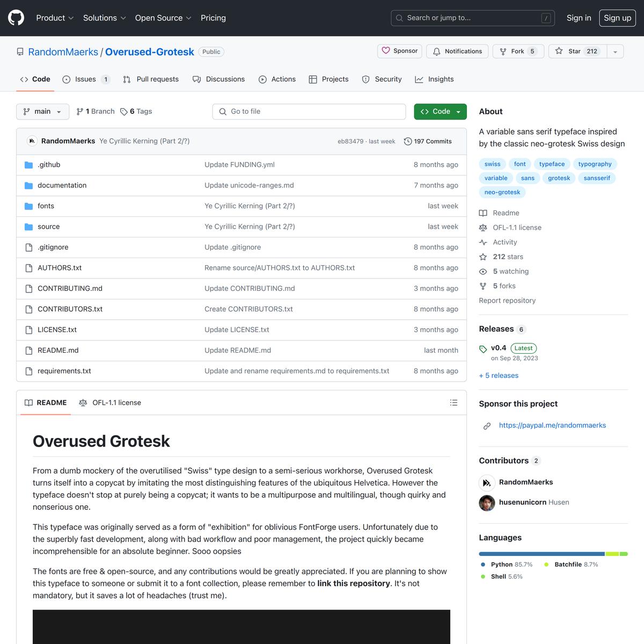644x644 pixels.
Task: Open the star lists dropdown arrow
Action: click(x=615, y=52)
